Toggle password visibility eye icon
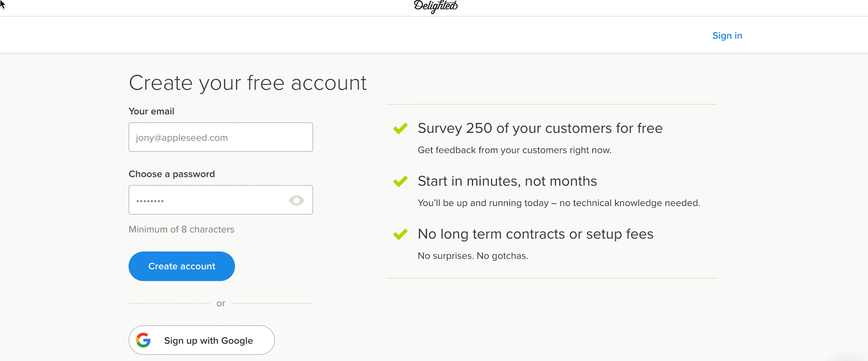 pos(296,201)
